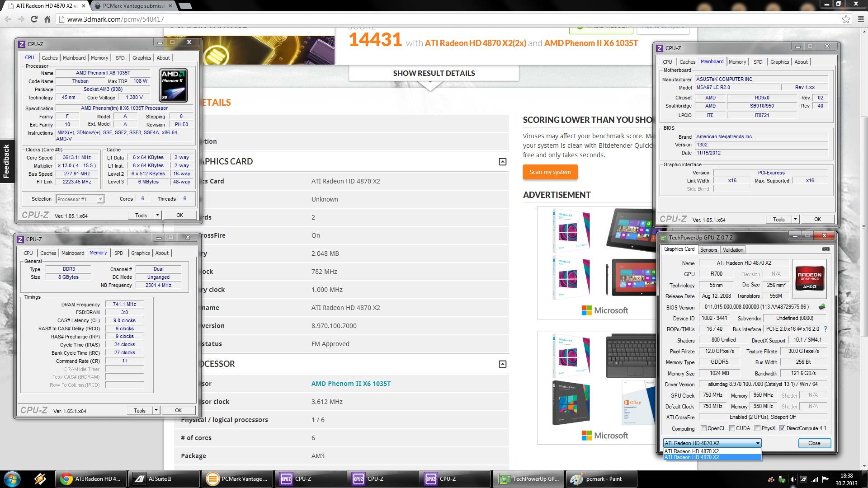Open the Tools dropdown arrow in the CPU-tab CPU-Z window
868x488 pixels.
157,215
